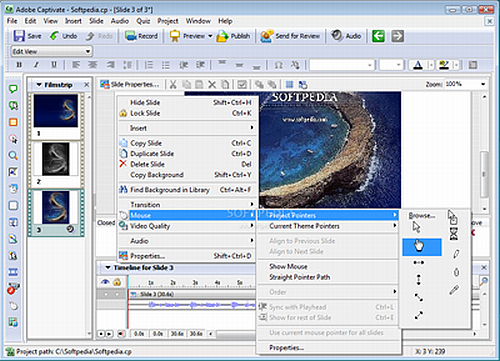Screen dimensions: 500x361
Task: Choose Find Background in Library
Action: (x=188, y=190)
